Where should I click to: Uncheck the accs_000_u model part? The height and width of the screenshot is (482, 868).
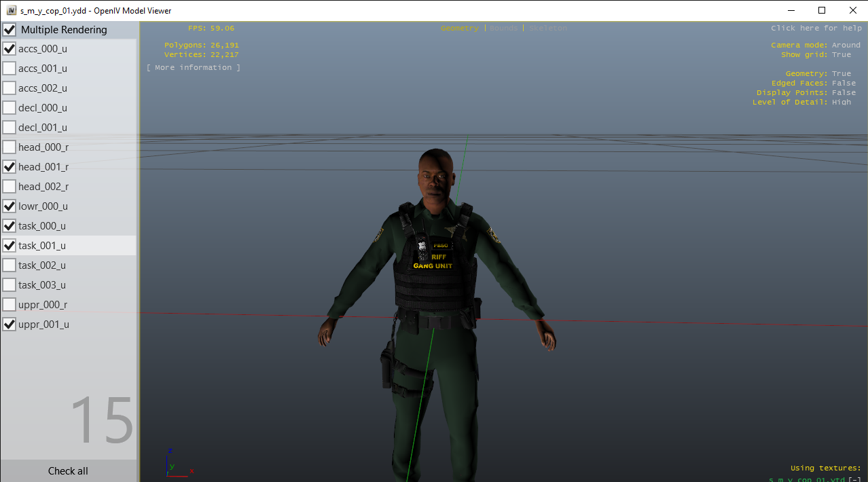(x=10, y=49)
